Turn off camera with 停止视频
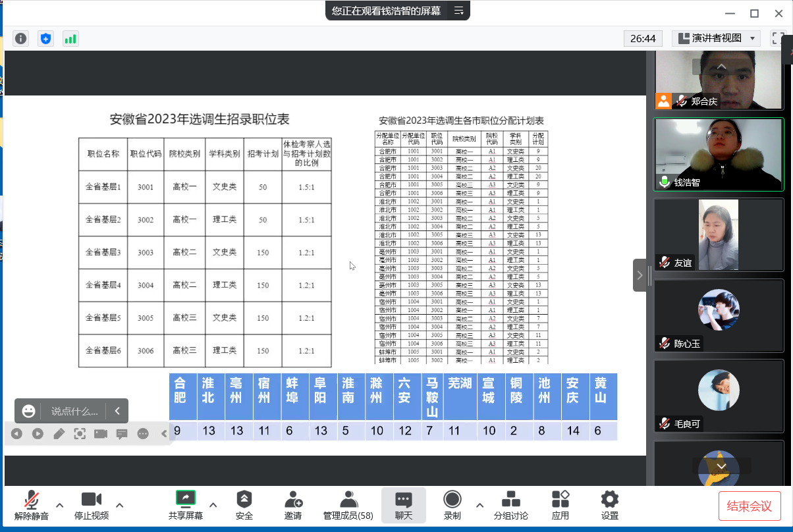This screenshot has width=793, height=532. (91, 505)
